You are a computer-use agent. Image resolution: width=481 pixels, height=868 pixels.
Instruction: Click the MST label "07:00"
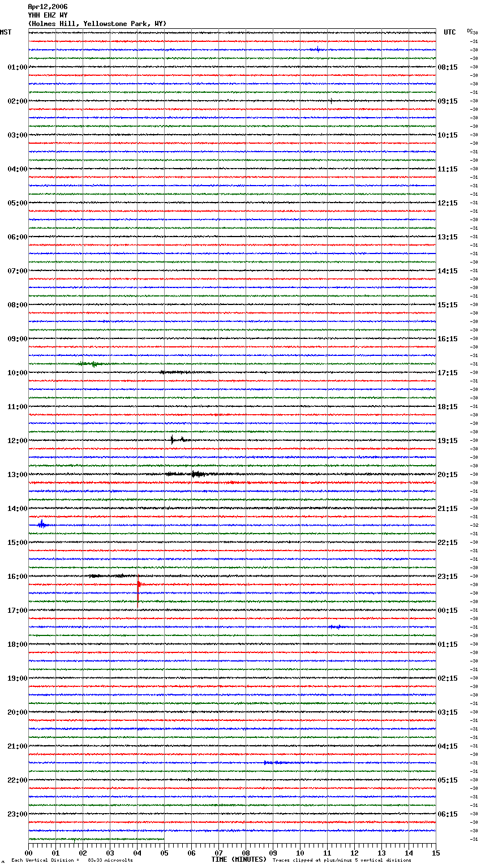tap(18, 271)
